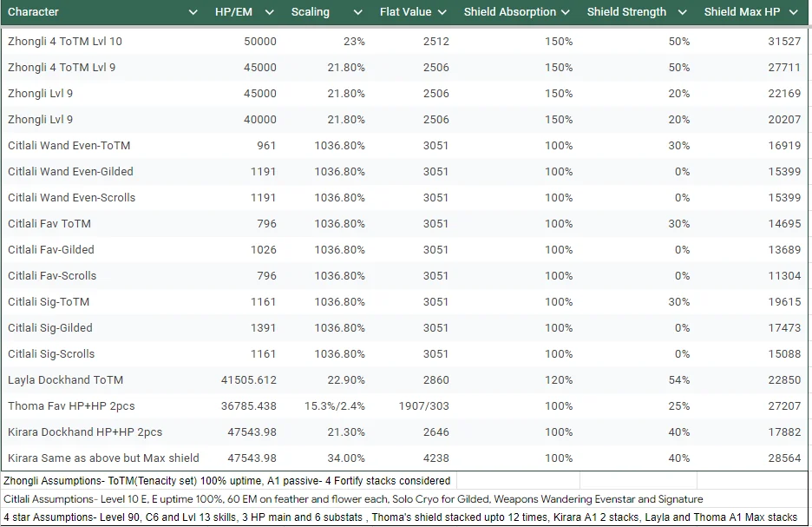Select the 'Citlali Sig-Gilded' cell
812x527 pixels.
49,327
